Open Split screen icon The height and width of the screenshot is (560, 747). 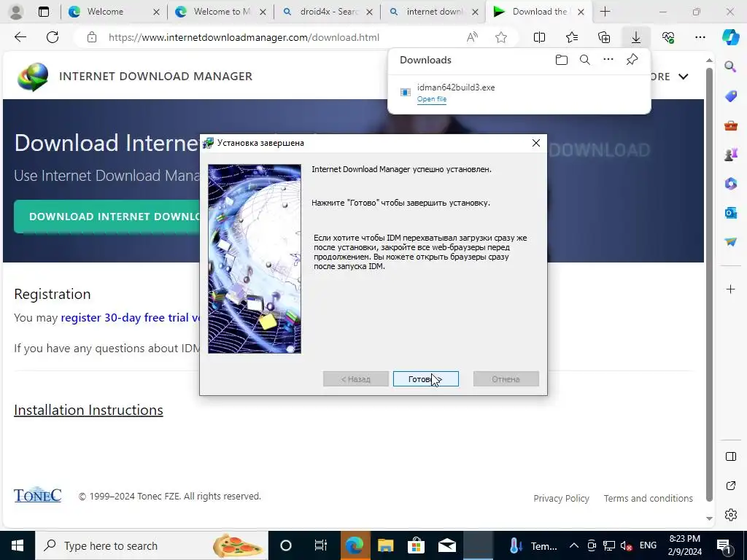tap(539, 37)
